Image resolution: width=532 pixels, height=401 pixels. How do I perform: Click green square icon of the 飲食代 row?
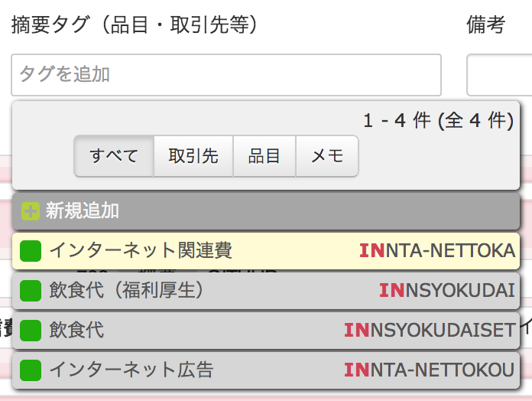30,331
